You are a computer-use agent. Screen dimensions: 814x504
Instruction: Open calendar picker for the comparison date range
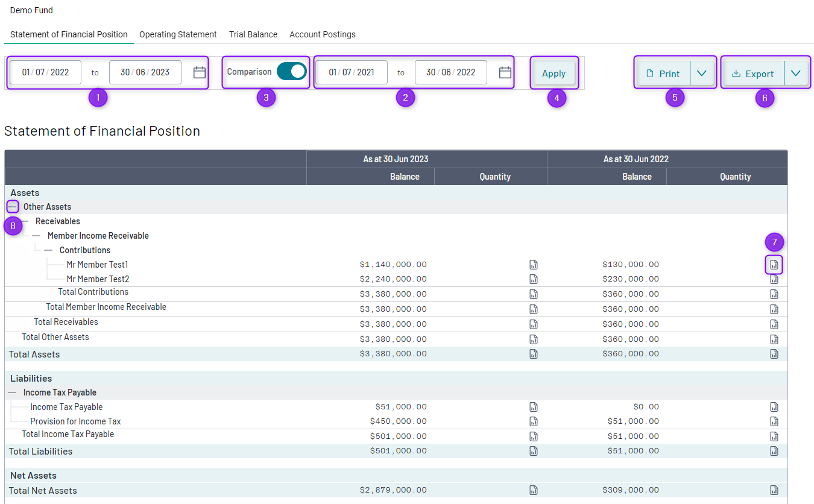(x=505, y=72)
